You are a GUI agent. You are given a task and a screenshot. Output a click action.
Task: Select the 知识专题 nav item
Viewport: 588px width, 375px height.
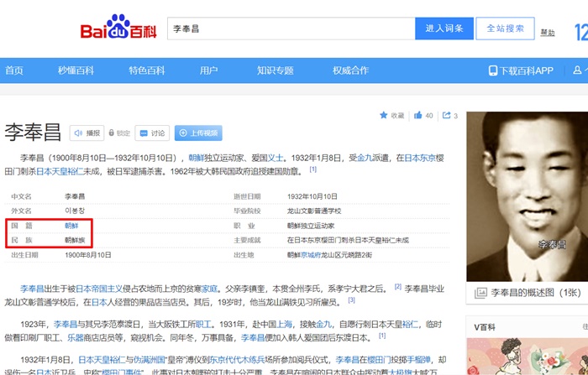point(276,70)
